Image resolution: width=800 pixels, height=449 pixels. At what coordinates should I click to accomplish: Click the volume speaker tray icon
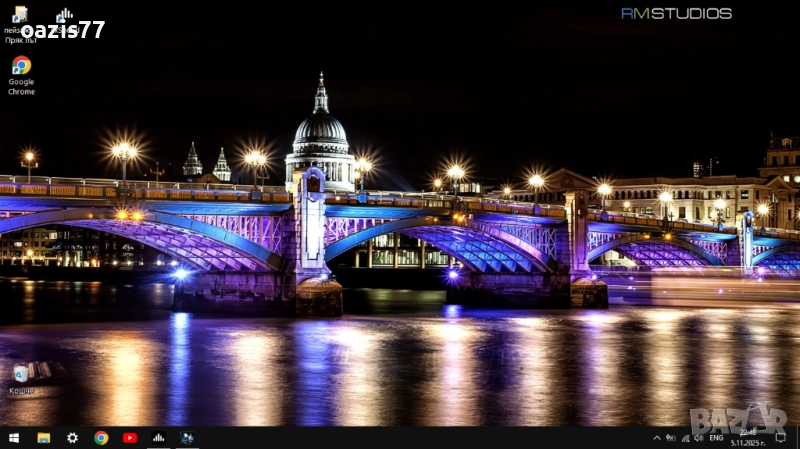698,438
